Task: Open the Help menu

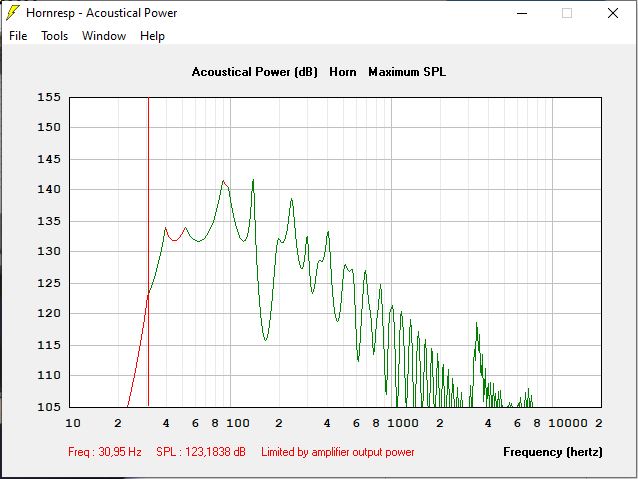Action: pos(152,36)
